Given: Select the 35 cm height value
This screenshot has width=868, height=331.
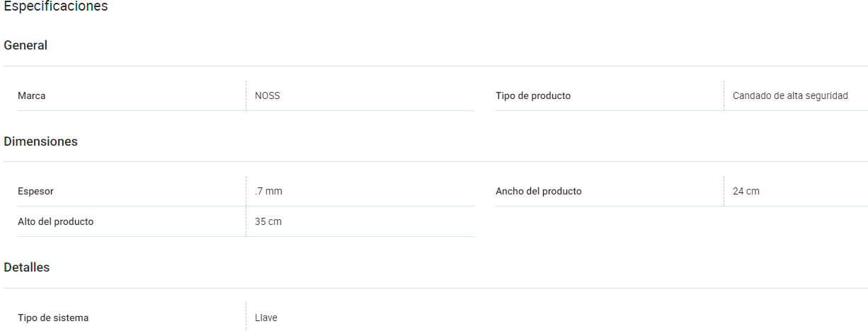Looking at the screenshot, I should 268,221.
